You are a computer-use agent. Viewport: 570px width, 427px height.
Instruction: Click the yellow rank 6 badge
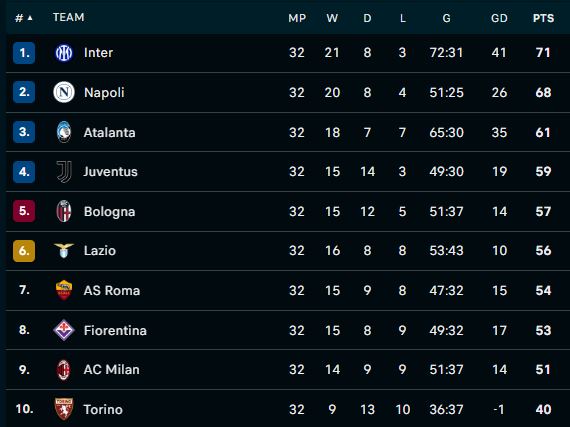pos(24,251)
